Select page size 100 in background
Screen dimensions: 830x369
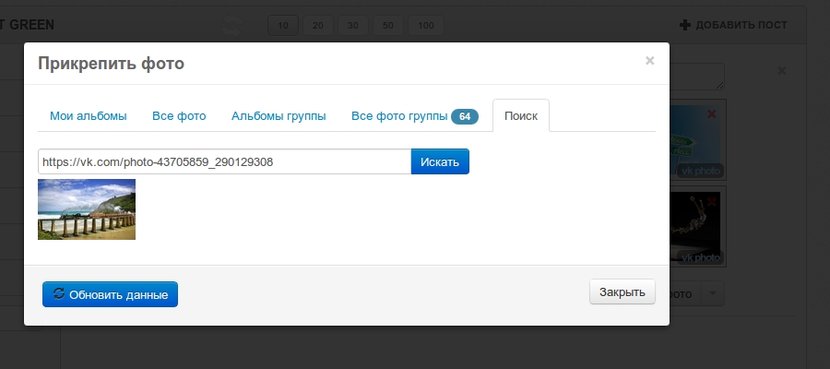click(426, 25)
